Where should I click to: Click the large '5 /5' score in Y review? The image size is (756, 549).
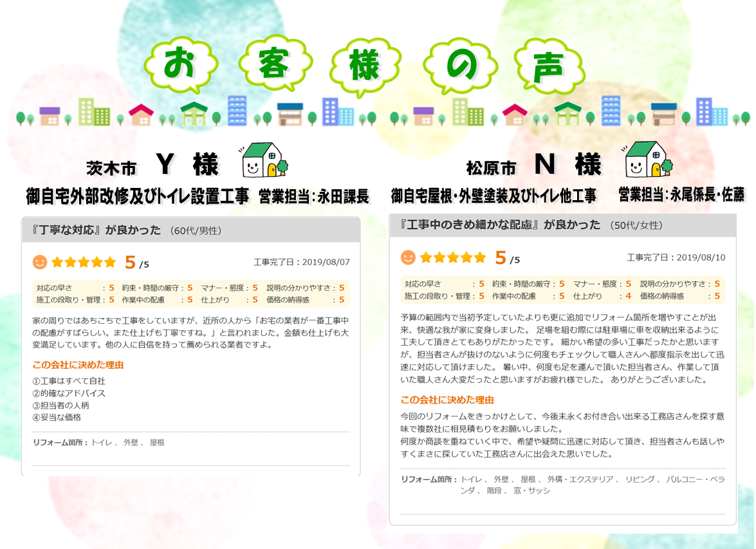137,263
